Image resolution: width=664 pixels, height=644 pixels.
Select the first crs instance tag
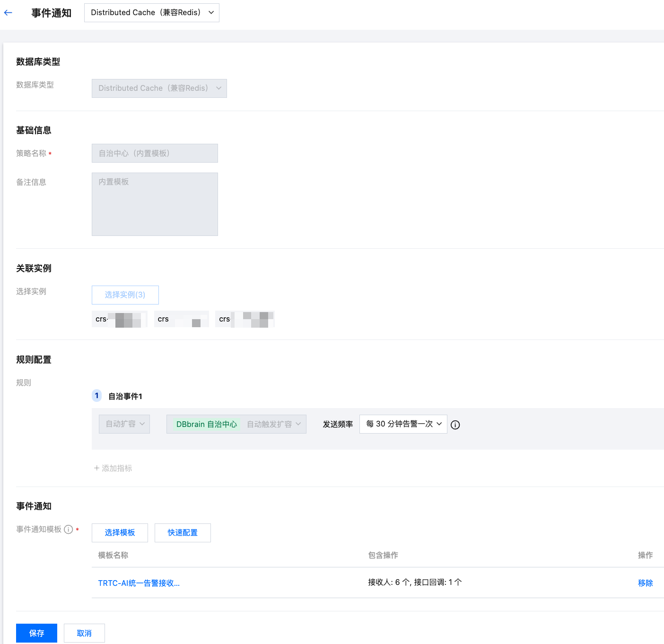(x=119, y=319)
